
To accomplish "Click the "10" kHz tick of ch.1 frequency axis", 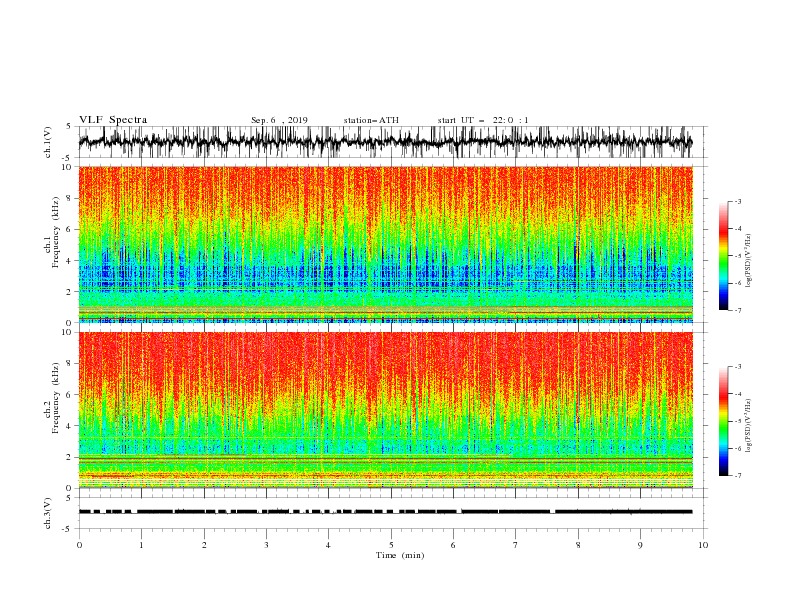I will point(67,167).
